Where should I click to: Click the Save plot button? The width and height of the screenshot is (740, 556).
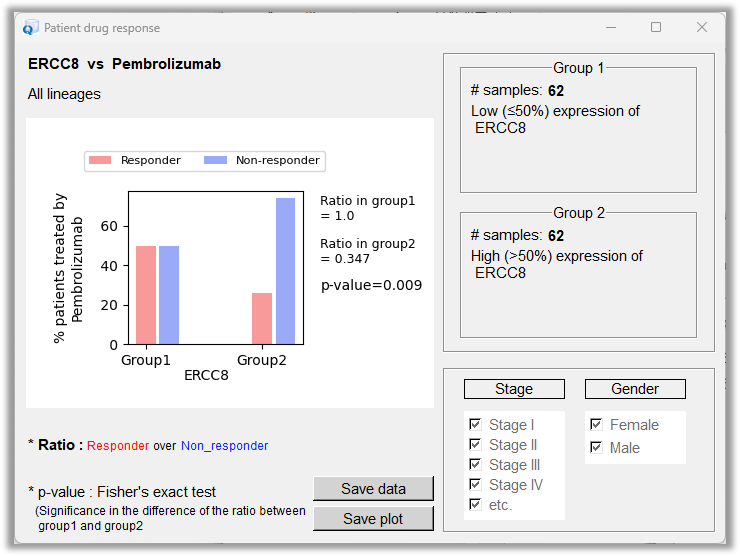coord(373,519)
